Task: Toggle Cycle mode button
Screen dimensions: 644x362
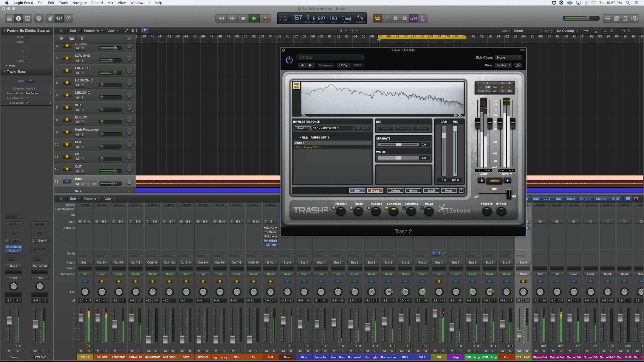Action: pyautogui.click(x=377, y=18)
